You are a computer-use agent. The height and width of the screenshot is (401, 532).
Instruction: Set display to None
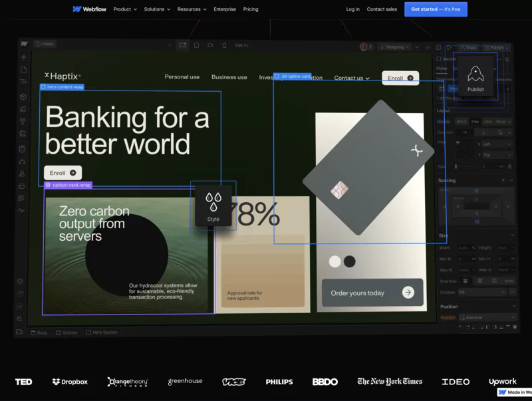[x=501, y=122]
